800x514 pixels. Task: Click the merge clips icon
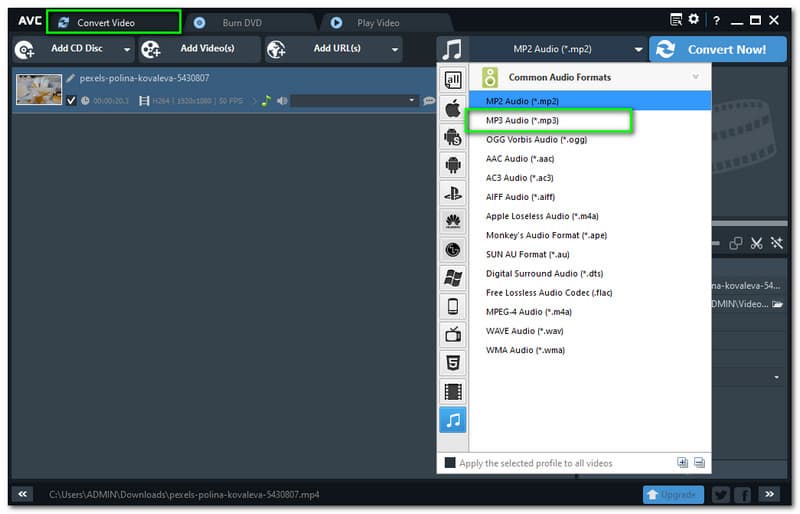736,243
